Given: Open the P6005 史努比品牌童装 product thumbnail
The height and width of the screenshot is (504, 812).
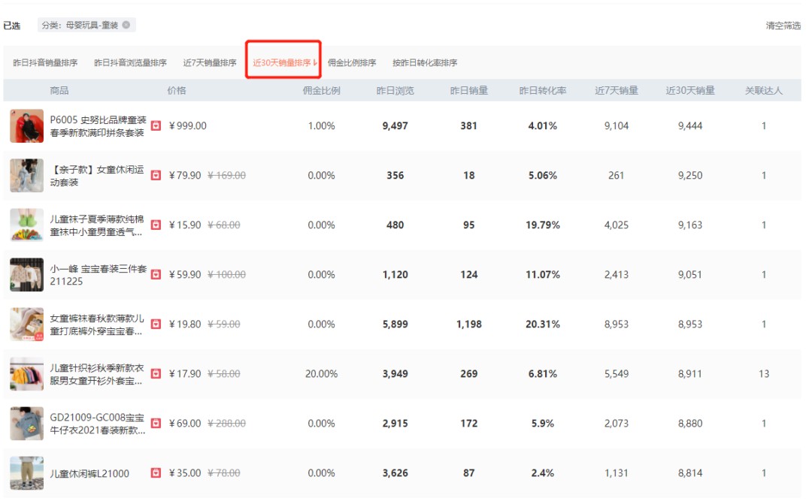Looking at the screenshot, I should [26, 125].
